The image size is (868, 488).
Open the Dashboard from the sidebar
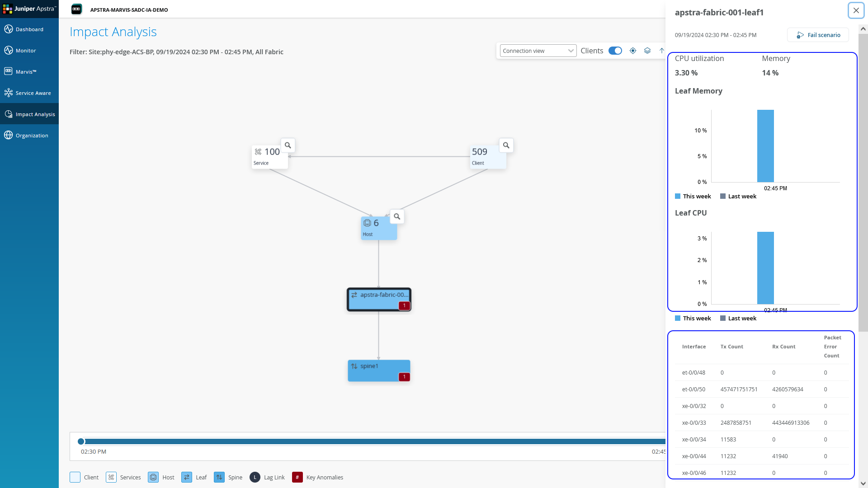click(x=28, y=29)
